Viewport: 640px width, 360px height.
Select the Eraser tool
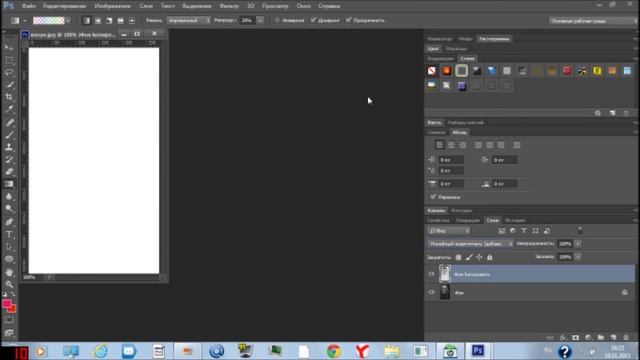tap(9, 172)
